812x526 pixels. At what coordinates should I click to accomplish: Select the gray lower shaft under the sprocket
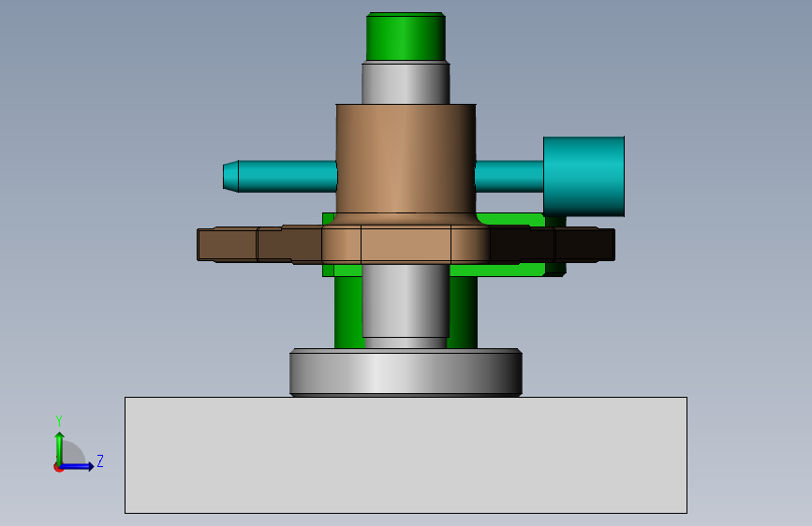(406, 301)
